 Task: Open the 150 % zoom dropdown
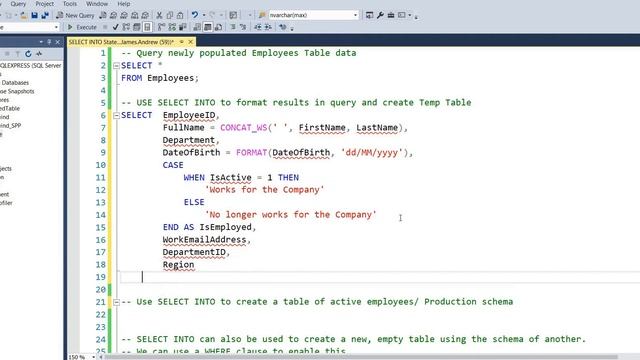click(93, 357)
